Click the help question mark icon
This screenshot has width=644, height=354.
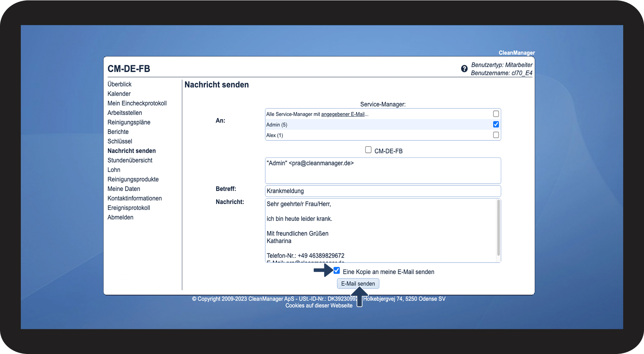[464, 69]
